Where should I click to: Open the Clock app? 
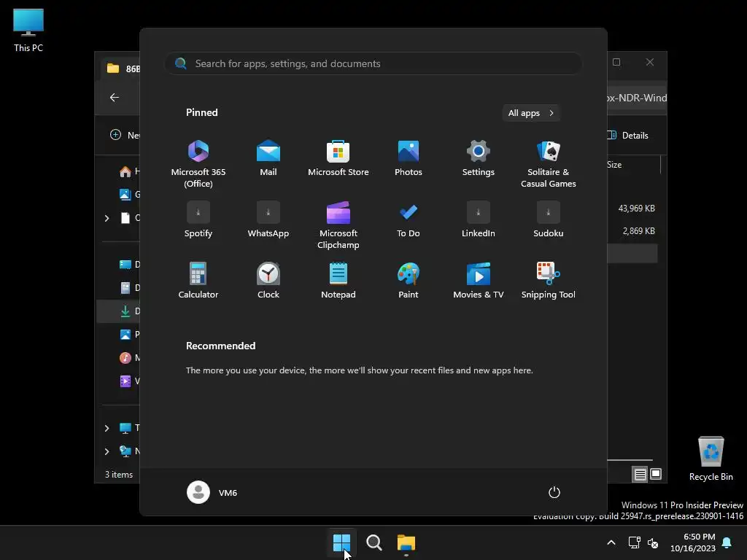268,281
